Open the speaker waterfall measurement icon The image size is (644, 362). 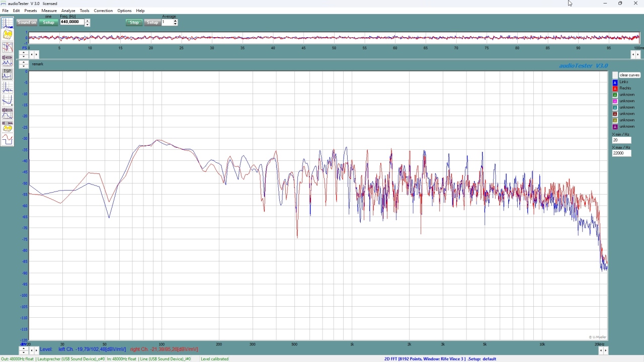8,126
